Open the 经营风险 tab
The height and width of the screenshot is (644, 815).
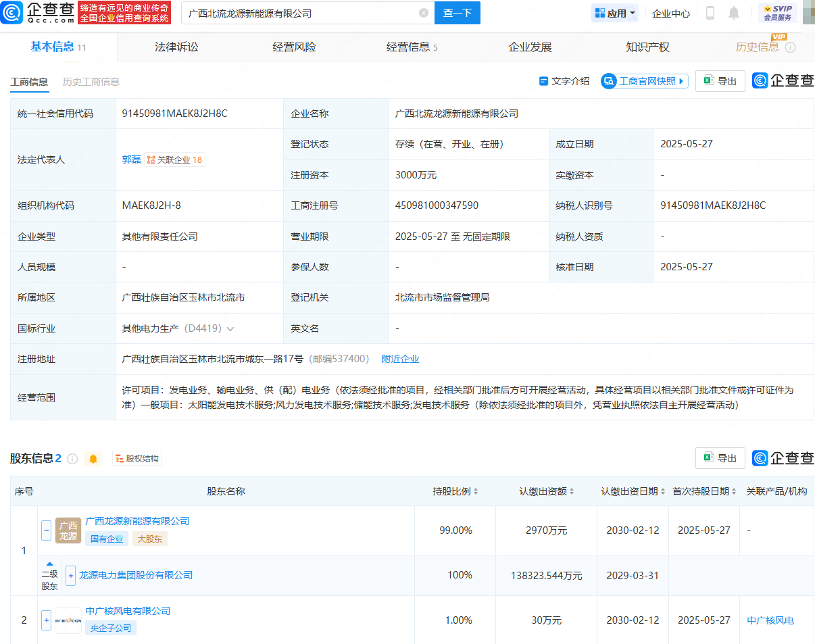coord(294,47)
